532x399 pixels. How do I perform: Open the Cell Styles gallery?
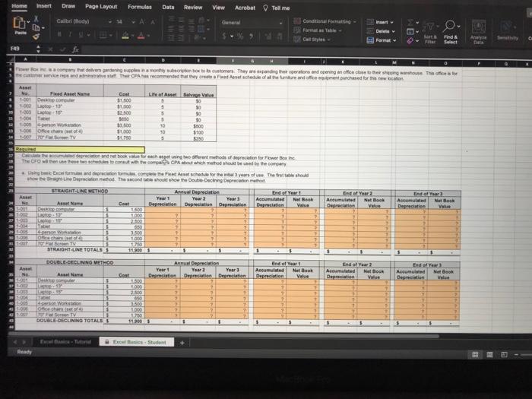click(312, 40)
